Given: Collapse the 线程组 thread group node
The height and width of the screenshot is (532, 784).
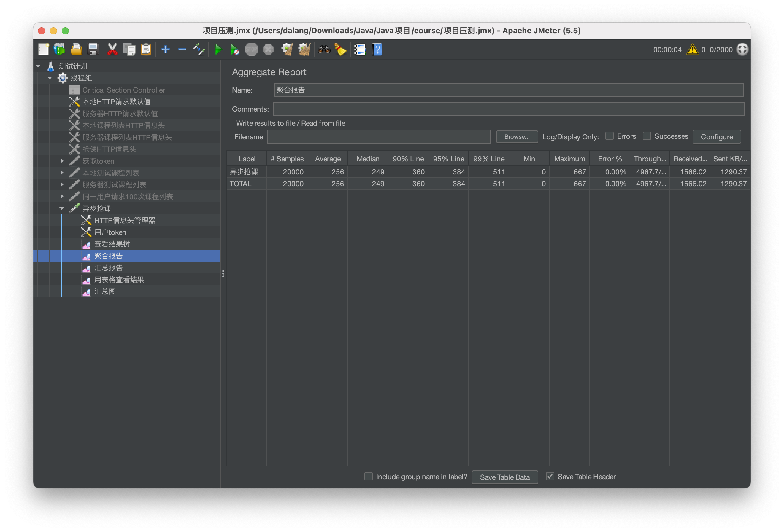Looking at the screenshot, I should pos(50,78).
